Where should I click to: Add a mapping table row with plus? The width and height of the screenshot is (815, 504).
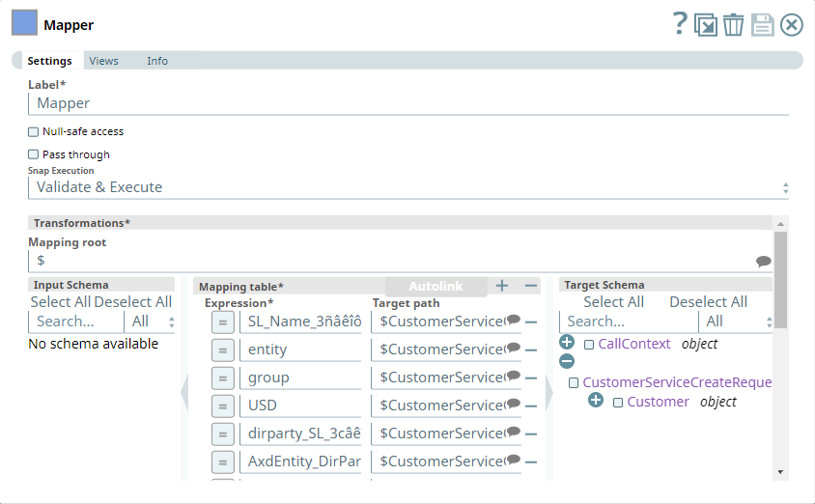[x=501, y=286]
